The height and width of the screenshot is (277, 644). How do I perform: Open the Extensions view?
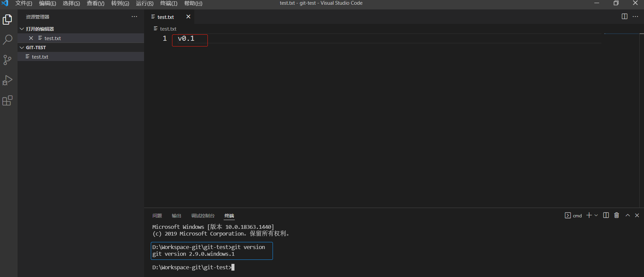pos(7,100)
